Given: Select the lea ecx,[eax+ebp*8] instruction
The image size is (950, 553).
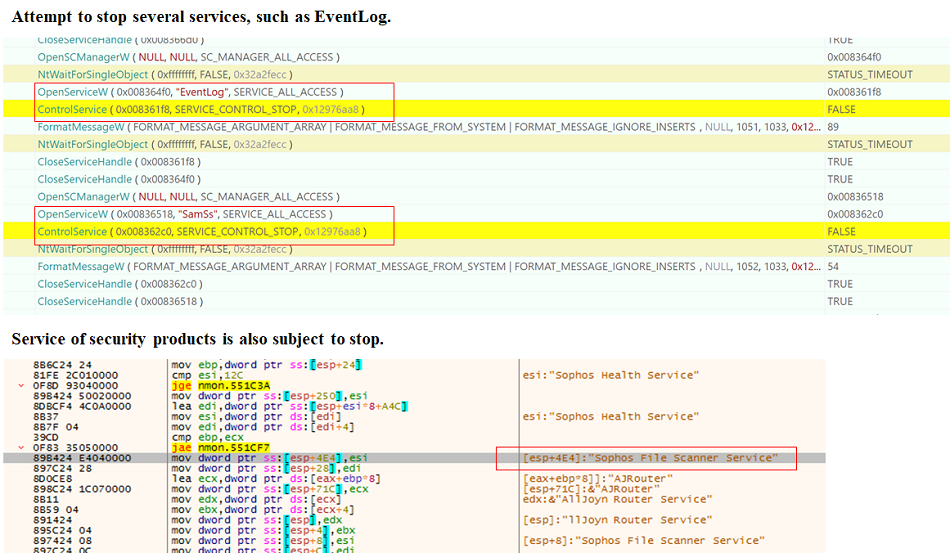Looking at the screenshot, I should click(260, 478).
